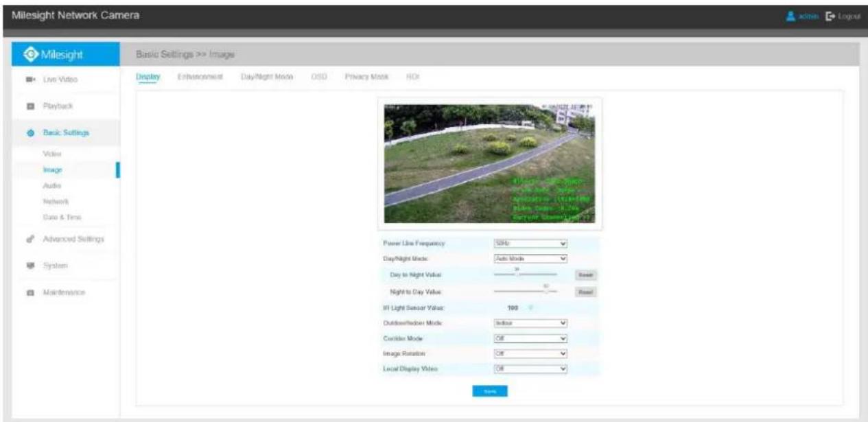The image size is (868, 422).
Task: Switch to the Display tab
Action: pos(148,77)
